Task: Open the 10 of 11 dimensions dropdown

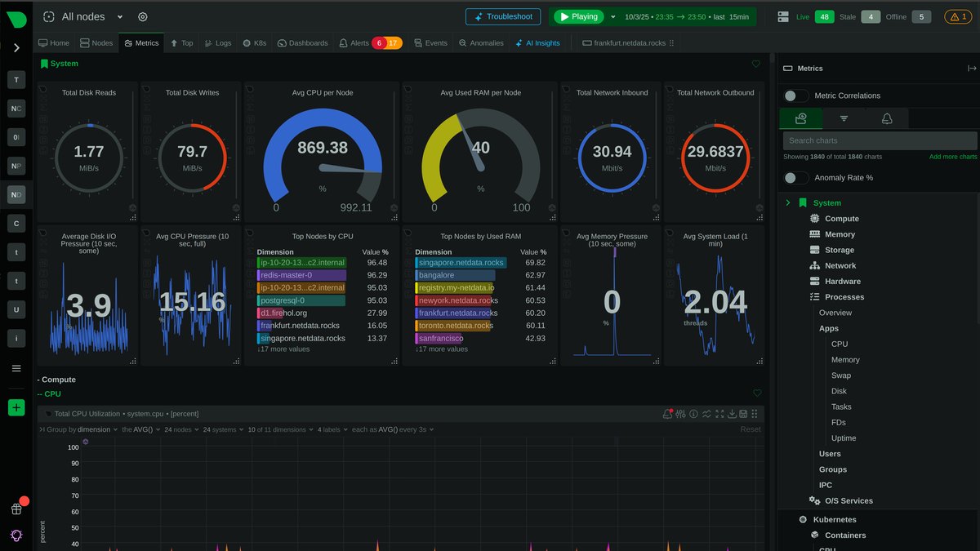Action: [x=279, y=429]
